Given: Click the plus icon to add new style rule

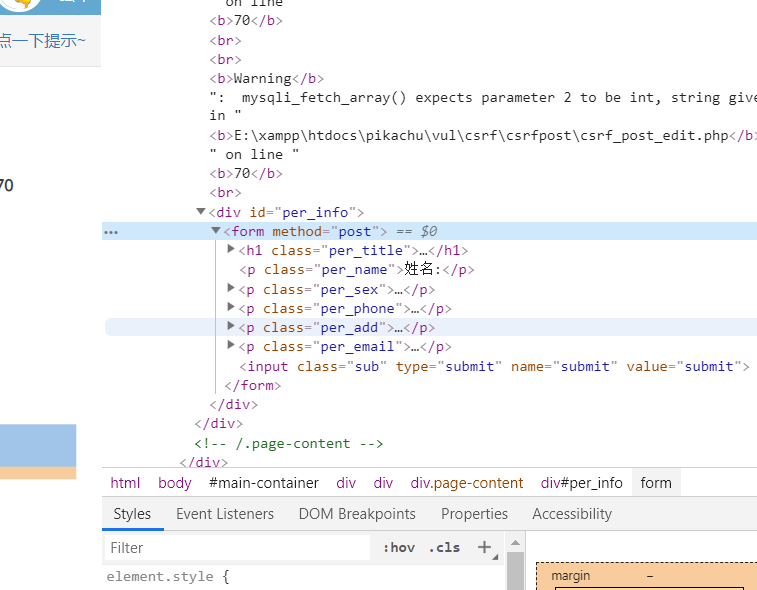Looking at the screenshot, I should (x=484, y=547).
